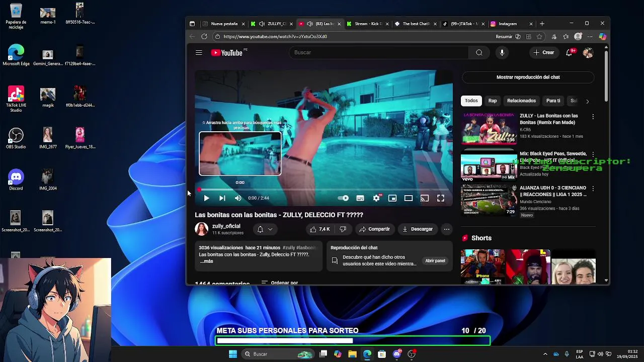Viewport: 644px width, 362px height.
Task: Toggle autoplay switch in player
Action: 343,198
